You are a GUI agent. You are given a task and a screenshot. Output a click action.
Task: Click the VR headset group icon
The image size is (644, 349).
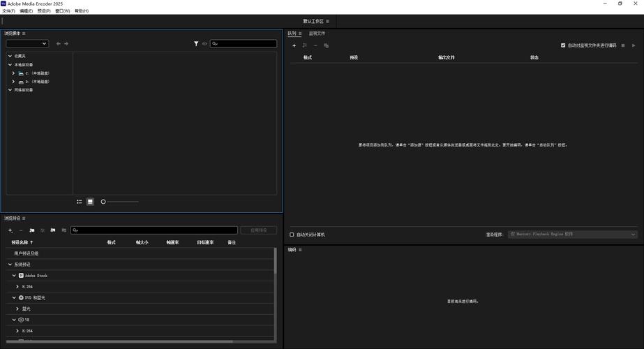(21, 320)
